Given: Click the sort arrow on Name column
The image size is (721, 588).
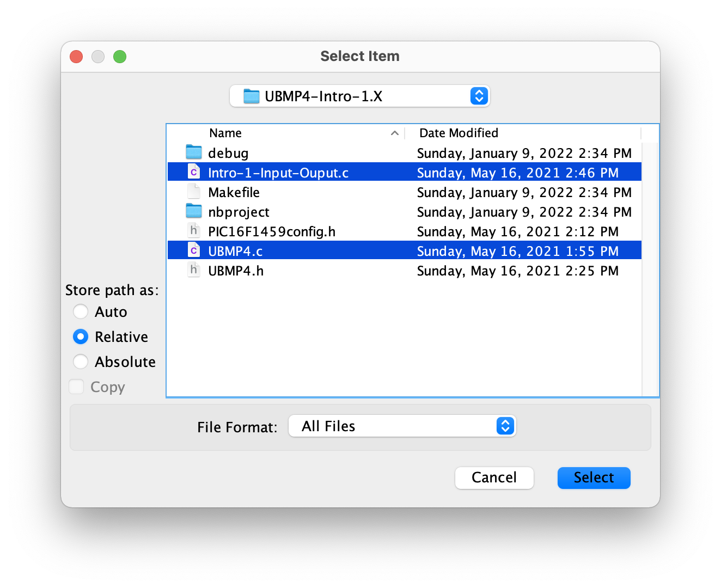Looking at the screenshot, I should tap(394, 133).
